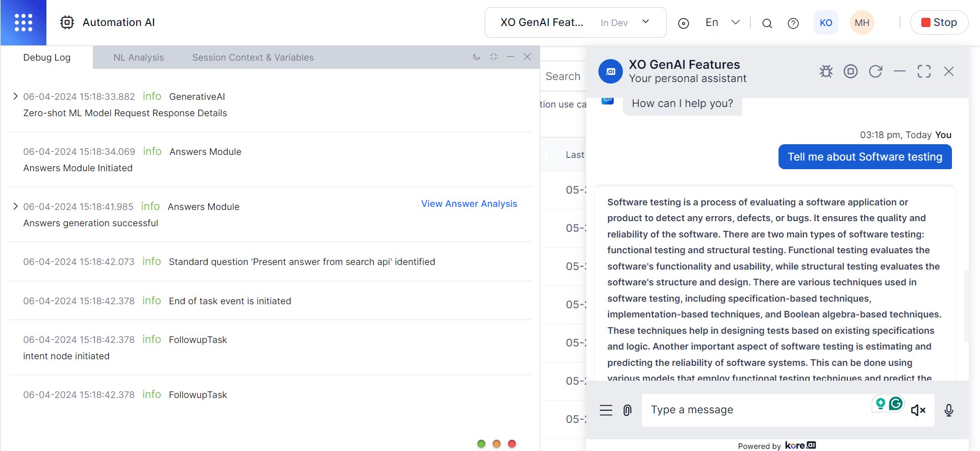This screenshot has width=980, height=451.
Task: Toggle dark mode moon icon in debug panel
Action: point(476,57)
